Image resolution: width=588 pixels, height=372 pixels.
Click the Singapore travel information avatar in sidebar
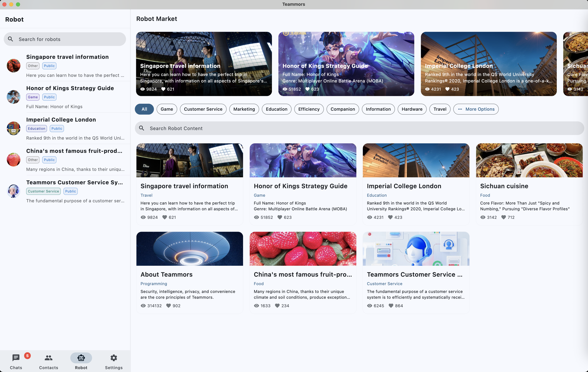(x=13, y=65)
